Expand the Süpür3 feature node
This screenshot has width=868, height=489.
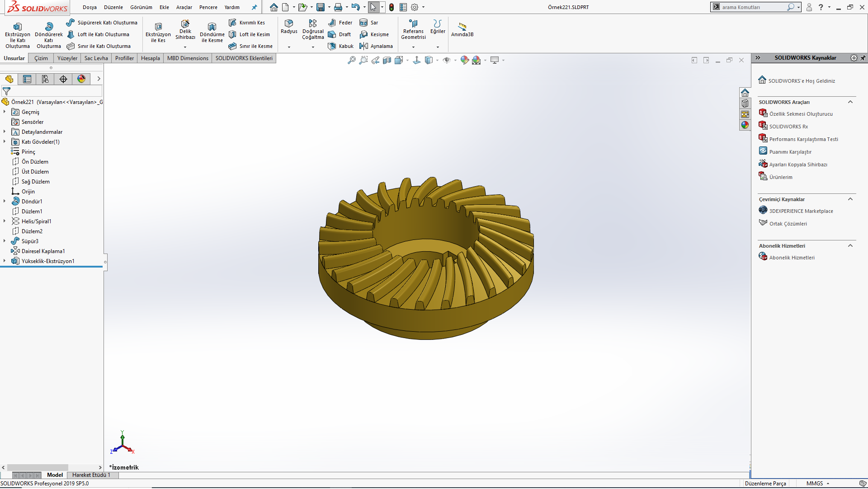tap(5, 241)
